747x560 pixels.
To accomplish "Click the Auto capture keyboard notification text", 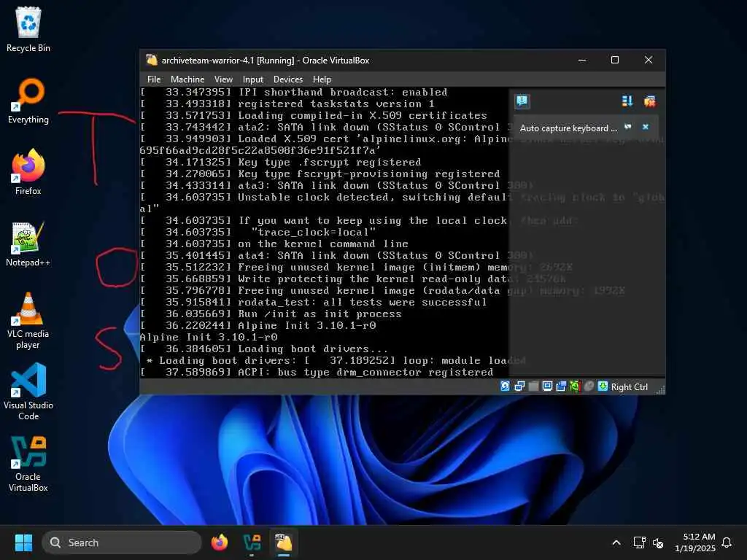I will (568, 128).
